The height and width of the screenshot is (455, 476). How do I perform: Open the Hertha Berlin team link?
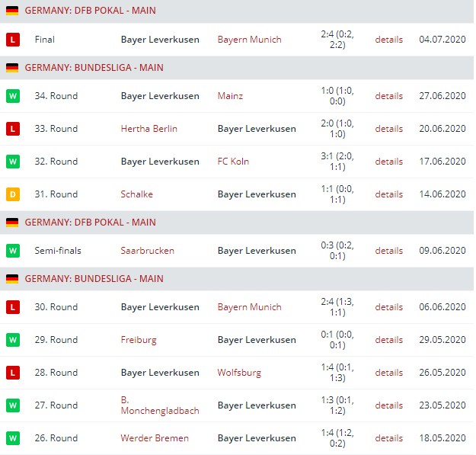[x=149, y=129]
